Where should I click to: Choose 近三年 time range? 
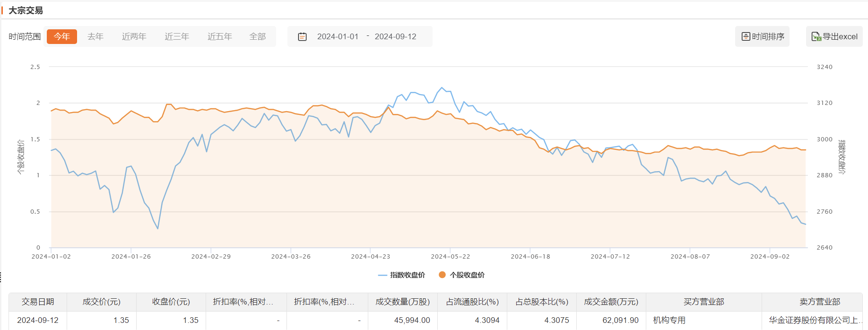tap(177, 36)
